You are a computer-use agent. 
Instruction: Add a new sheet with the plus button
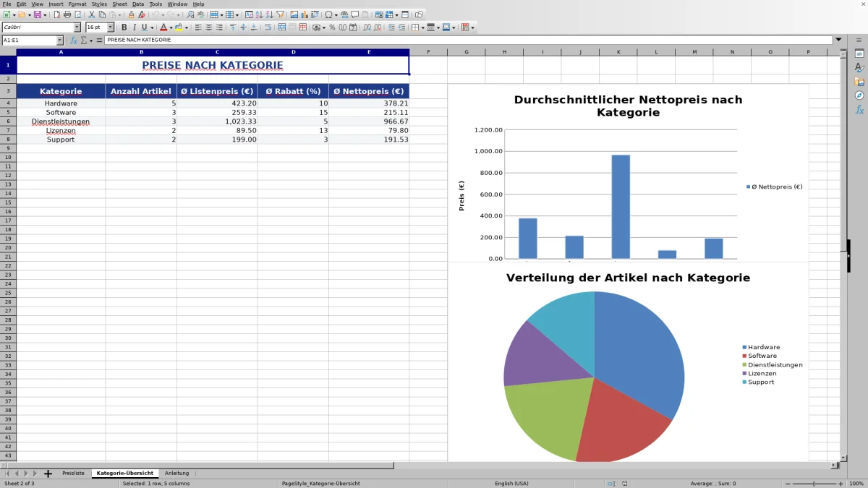click(x=48, y=473)
